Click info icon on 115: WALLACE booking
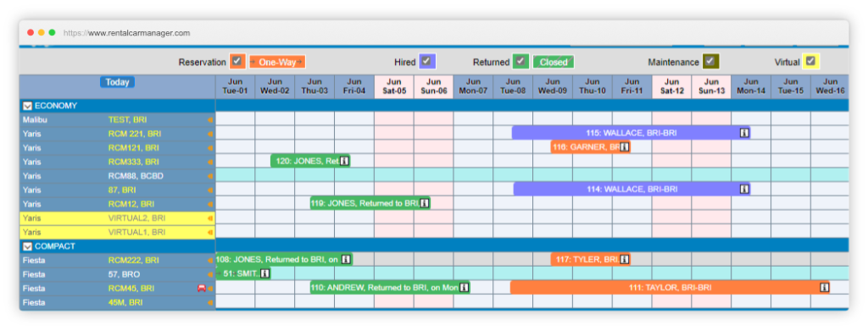 point(744,133)
